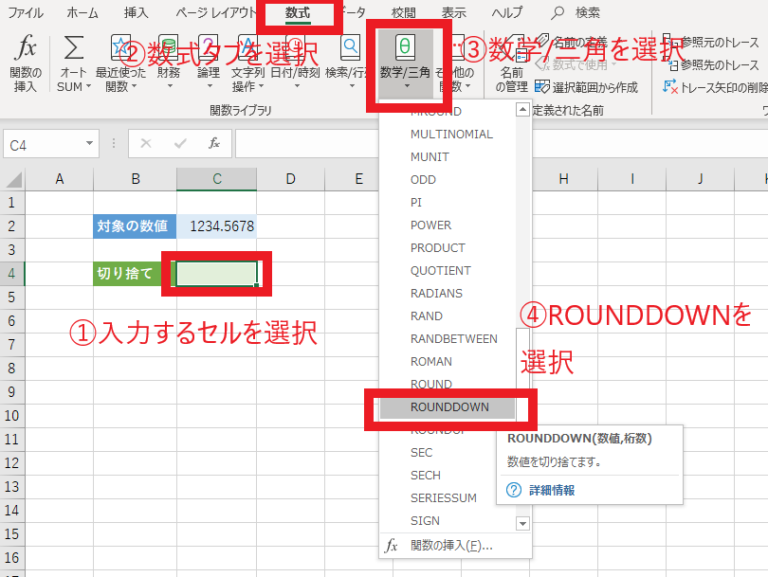Switch to the 挿入 tab
The height and width of the screenshot is (577, 768).
click(x=136, y=13)
